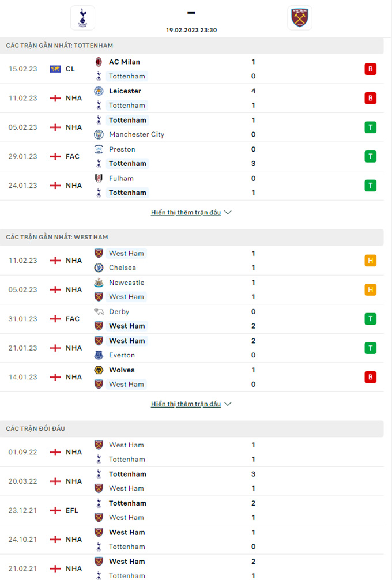Select the Wolves club badge
The image size is (392, 580).
pyautogui.click(x=99, y=370)
